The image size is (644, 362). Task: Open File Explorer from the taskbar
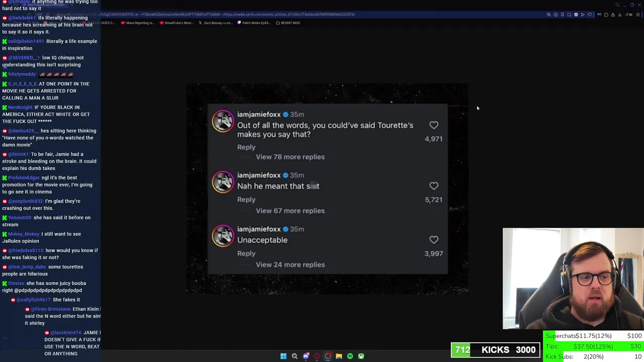coord(339,356)
